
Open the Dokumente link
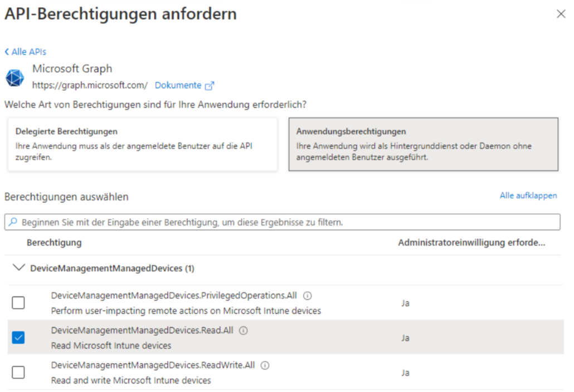click(178, 85)
